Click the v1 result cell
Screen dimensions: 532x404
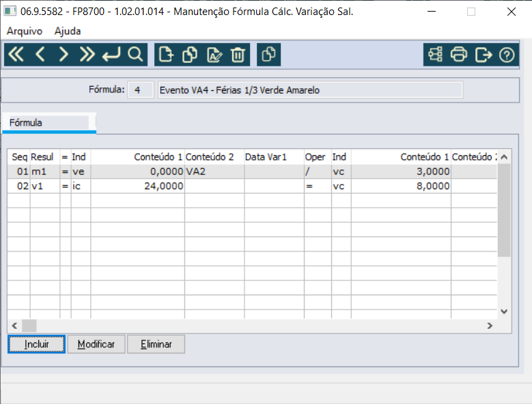[x=45, y=186]
